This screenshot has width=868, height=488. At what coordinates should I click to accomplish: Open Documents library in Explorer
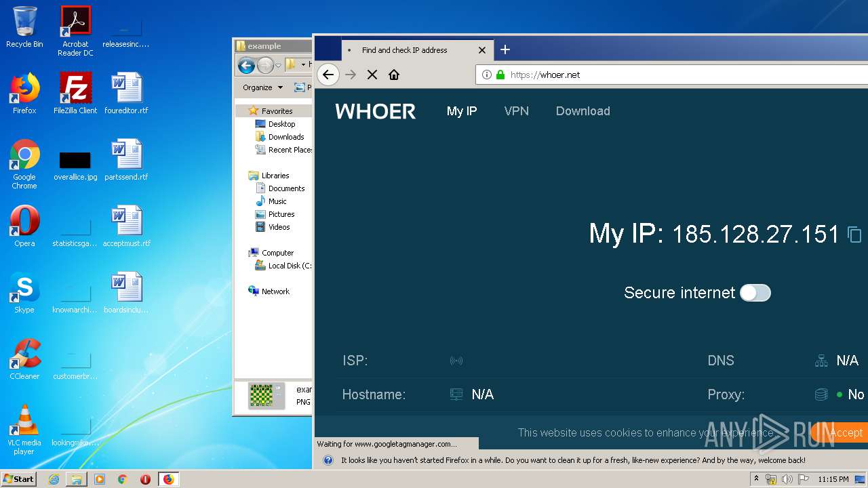(280, 188)
